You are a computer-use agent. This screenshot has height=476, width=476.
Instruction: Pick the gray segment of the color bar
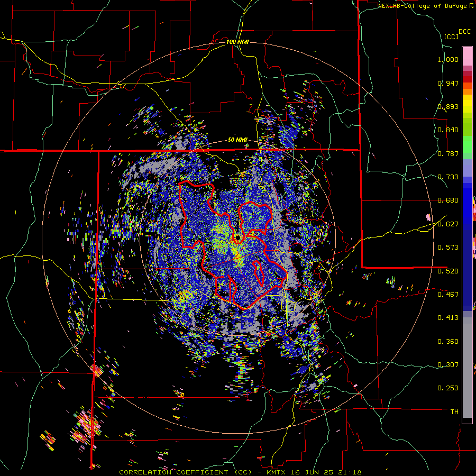(467, 368)
